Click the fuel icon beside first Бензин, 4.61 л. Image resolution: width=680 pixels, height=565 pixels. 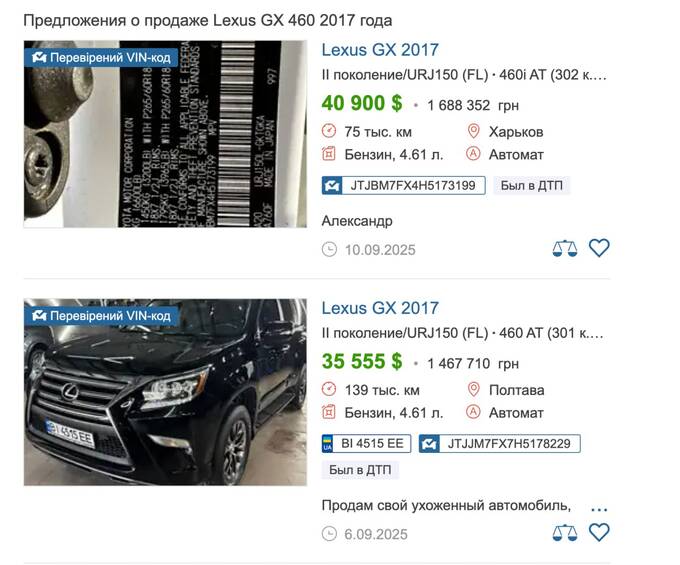[x=329, y=154]
